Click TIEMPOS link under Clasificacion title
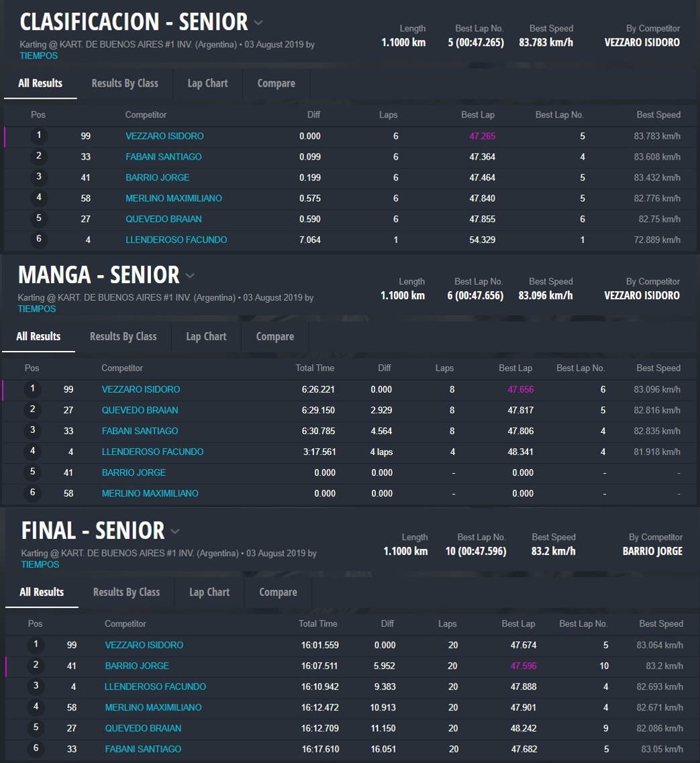Viewport: 700px width, 763px height. click(x=39, y=56)
